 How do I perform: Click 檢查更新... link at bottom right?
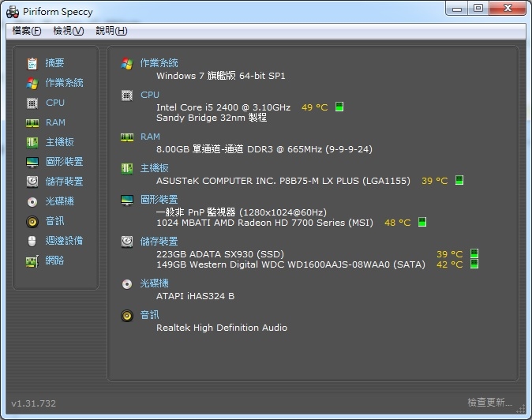(x=489, y=403)
